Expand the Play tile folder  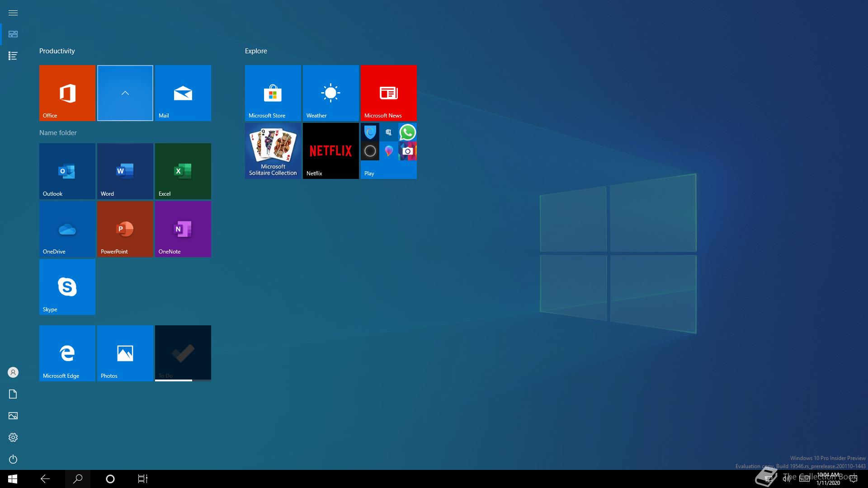pos(389,151)
